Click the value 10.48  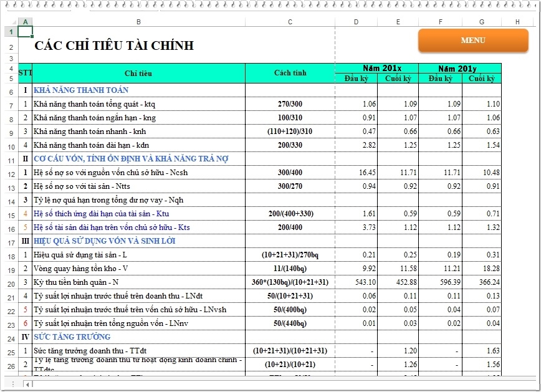point(491,173)
